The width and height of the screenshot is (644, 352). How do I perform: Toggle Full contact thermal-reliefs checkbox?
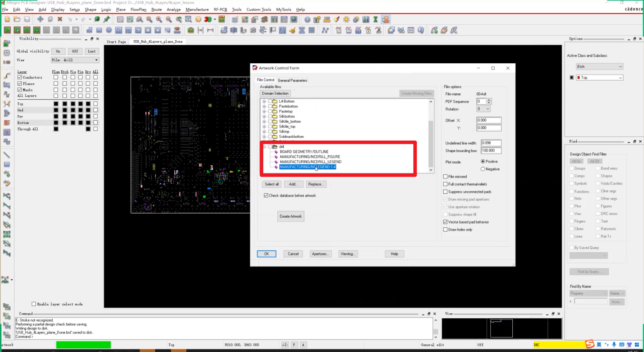pos(445,184)
